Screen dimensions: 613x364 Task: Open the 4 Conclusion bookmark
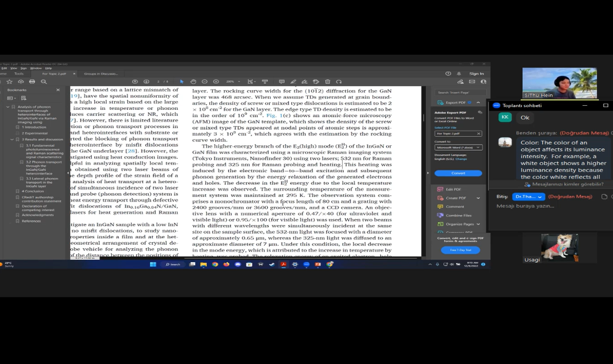click(x=33, y=191)
